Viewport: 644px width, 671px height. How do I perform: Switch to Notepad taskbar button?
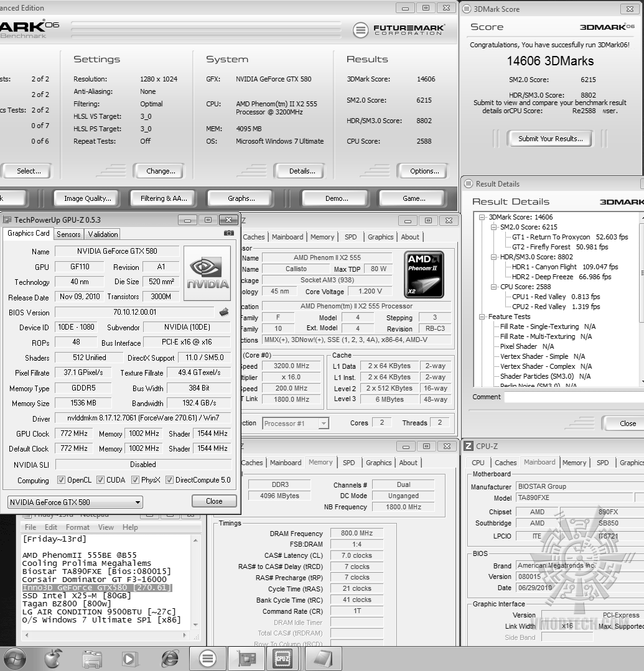(x=323, y=659)
